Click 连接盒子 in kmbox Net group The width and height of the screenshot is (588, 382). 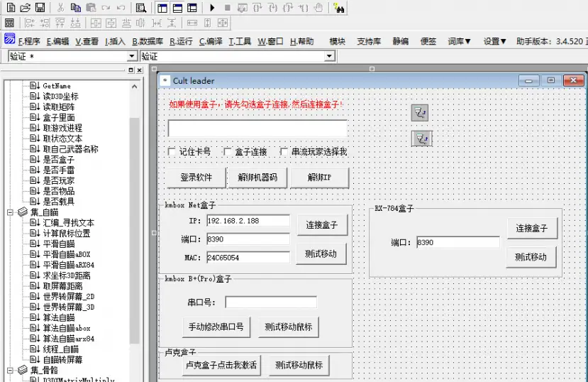click(322, 225)
